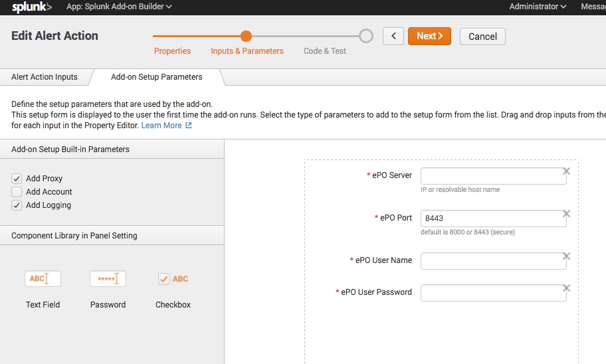The height and width of the screenshot is (364, 606).
Task: Go back with the previous arrow button
Action: pos(393,37)
